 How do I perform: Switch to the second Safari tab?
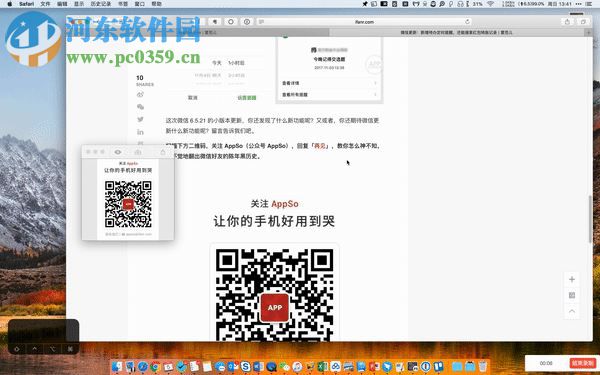[456, 33]
